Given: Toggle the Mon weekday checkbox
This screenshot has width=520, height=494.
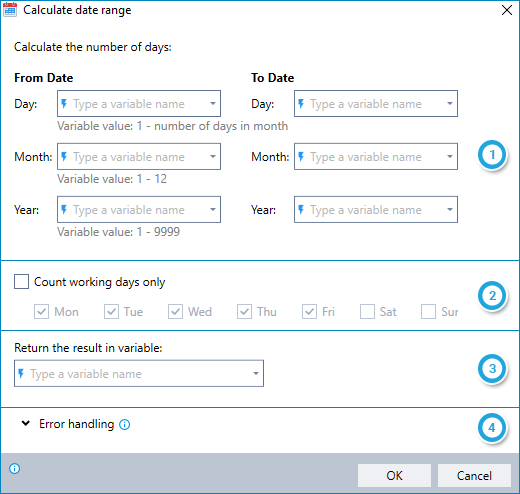Looking at the screenshot, I should 41,312.
